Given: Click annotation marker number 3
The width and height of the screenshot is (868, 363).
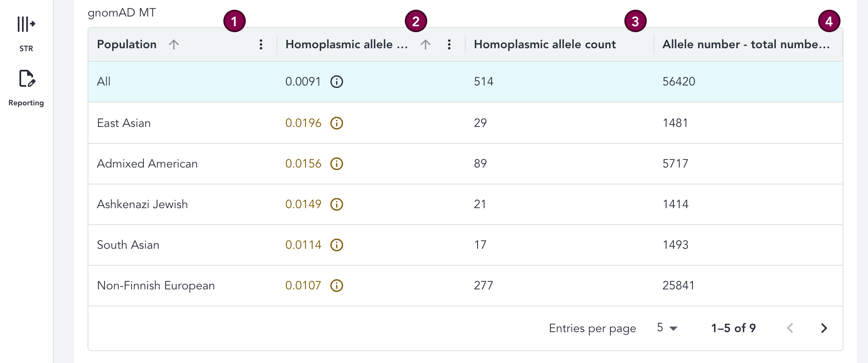Looking at the screenshot, I should (635, 21).
